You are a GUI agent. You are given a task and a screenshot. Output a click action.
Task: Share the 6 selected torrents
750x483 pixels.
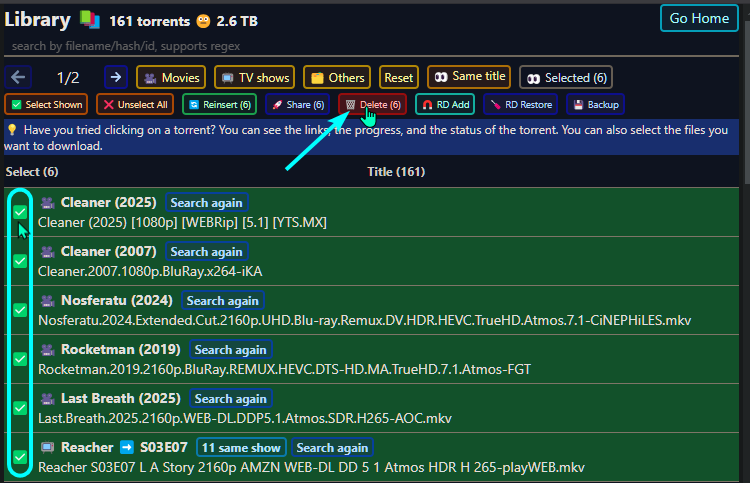coord(298,104)
